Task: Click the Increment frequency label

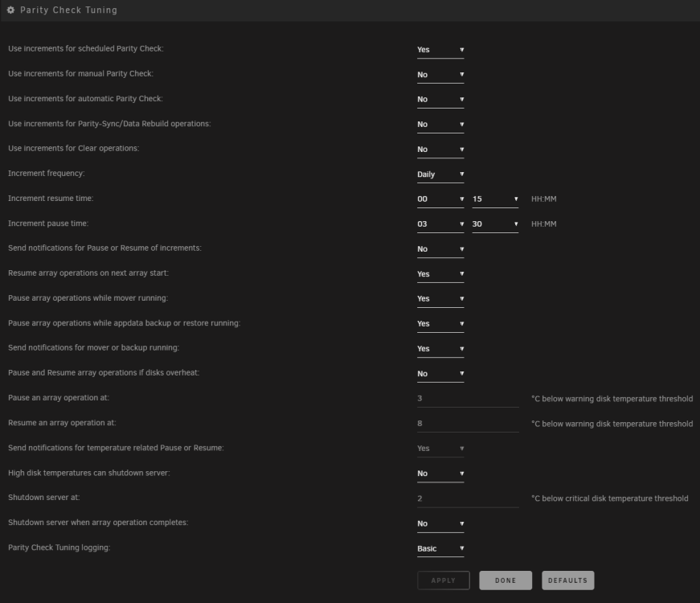Action: [47, 174]
